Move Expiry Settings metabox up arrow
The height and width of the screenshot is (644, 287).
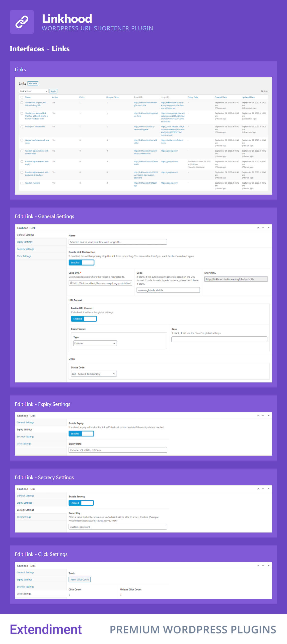pyautogui.click(x=258, y=416)
